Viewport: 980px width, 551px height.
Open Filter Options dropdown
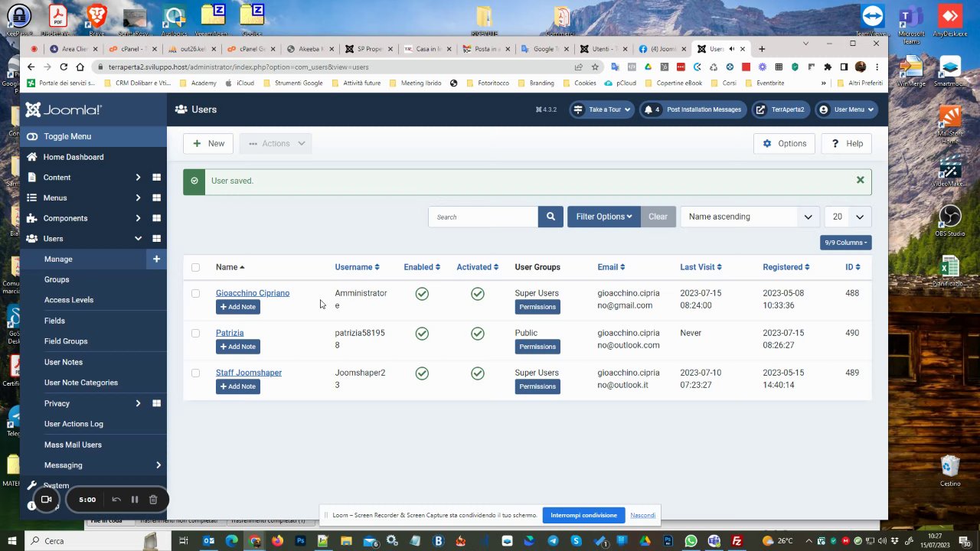tap(604, 217)
